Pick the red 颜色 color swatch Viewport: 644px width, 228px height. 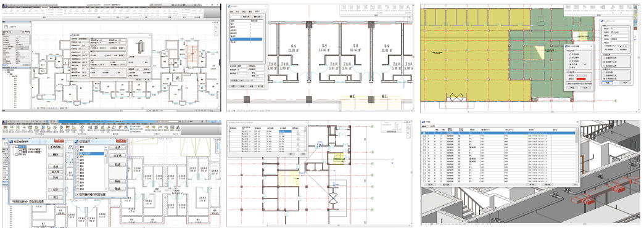[x=581, y=79]
